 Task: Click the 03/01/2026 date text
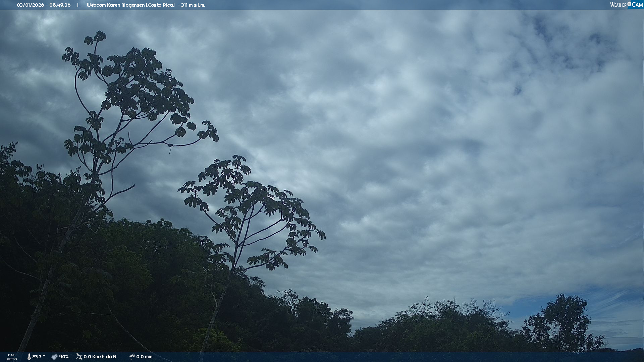click(x=31, y=5)
